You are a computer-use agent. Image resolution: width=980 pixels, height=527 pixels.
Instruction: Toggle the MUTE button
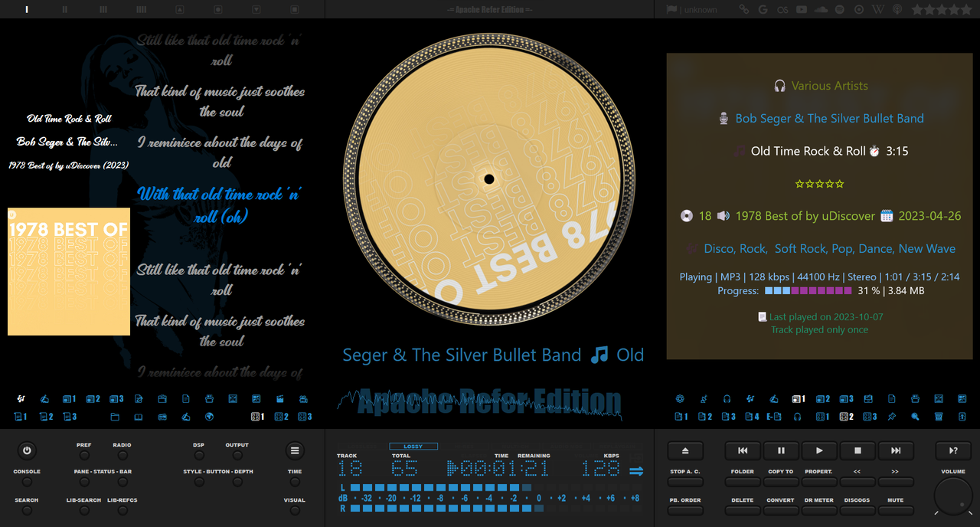[x=895, y=510]
